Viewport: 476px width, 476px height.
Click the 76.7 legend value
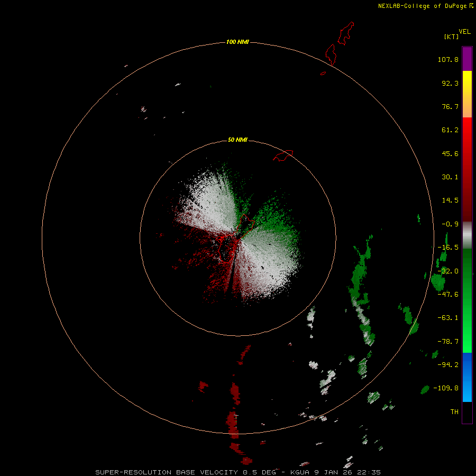pyautogui.click(x=450, y=106)
